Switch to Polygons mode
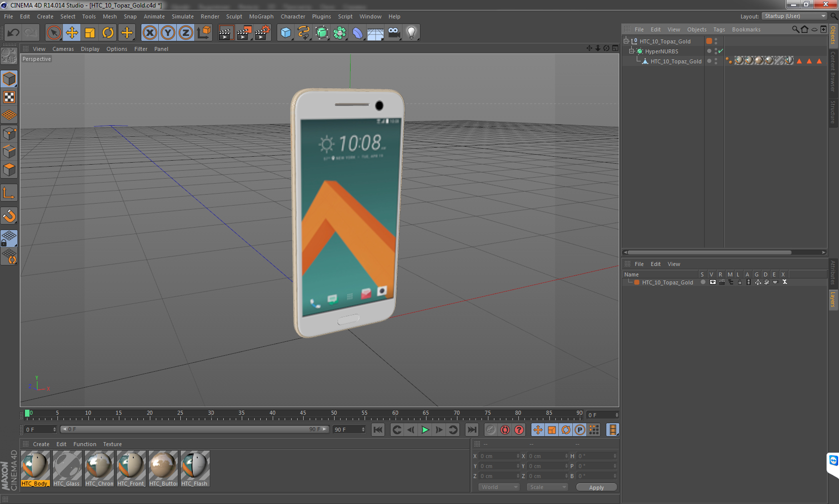This screenshot has height=504, width=839. (9, 170)
